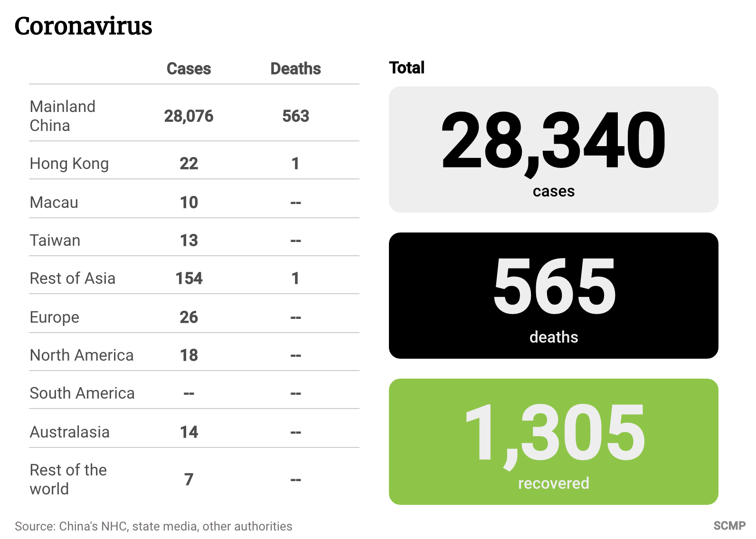The width and height of the screenshot is (756, 539).
Task: Click the gray 28,340 cases total box
Action: [553, 149]
